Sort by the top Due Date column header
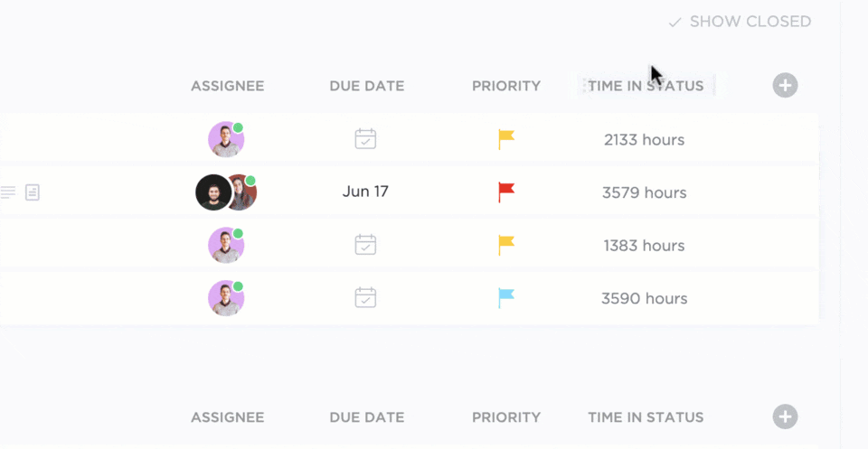 coord(367,87)
